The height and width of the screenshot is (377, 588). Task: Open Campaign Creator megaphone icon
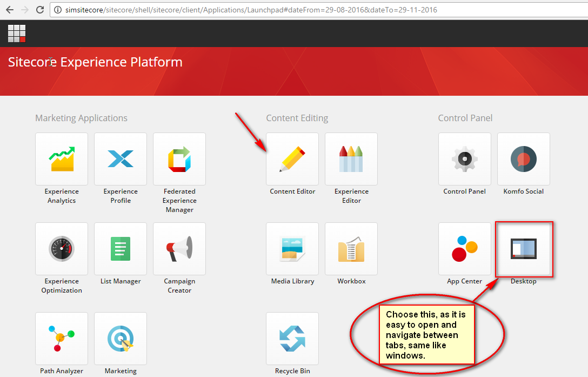(179, 249)
